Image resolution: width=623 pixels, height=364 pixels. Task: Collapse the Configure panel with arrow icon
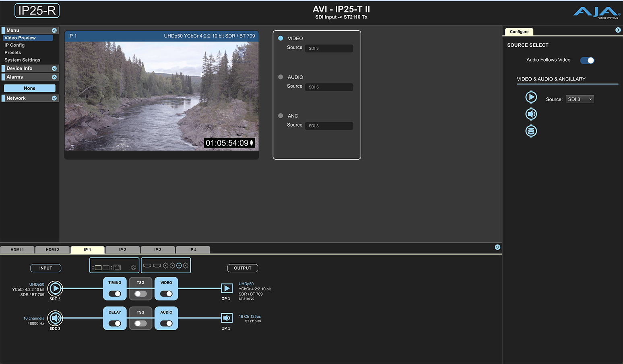click(x=618, y=30)
